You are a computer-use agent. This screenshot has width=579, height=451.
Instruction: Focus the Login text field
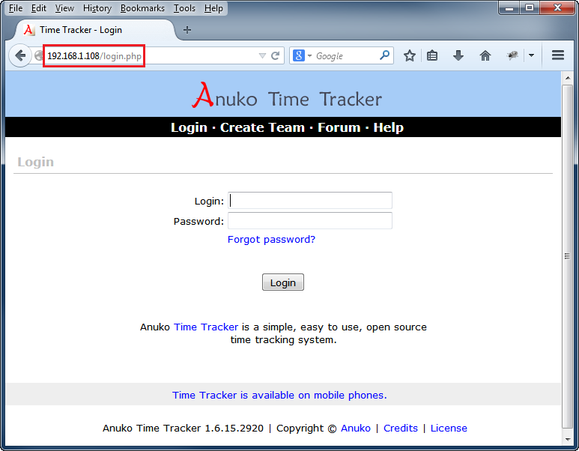point(310,201)
